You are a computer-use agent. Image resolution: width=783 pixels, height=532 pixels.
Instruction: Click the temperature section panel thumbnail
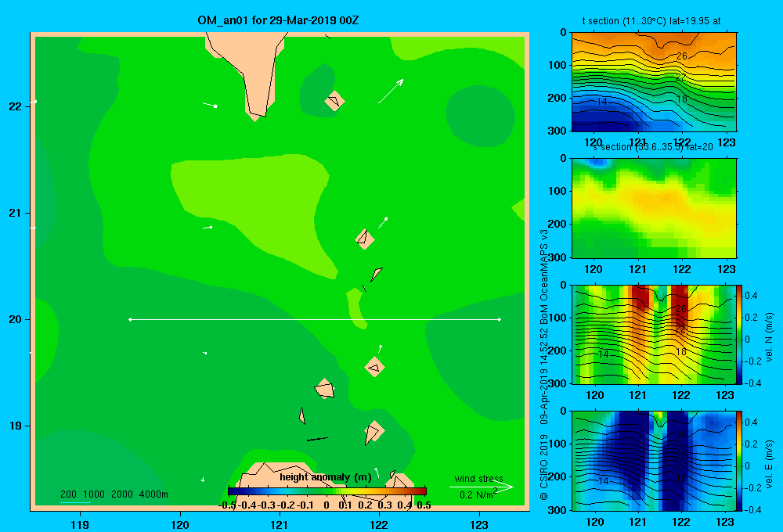click(x=654, y=82)
